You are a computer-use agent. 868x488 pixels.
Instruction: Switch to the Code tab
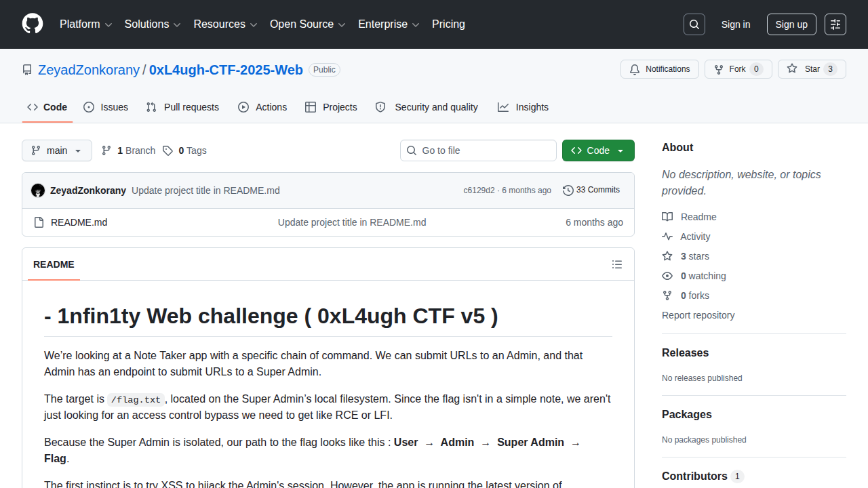[47, 107]
